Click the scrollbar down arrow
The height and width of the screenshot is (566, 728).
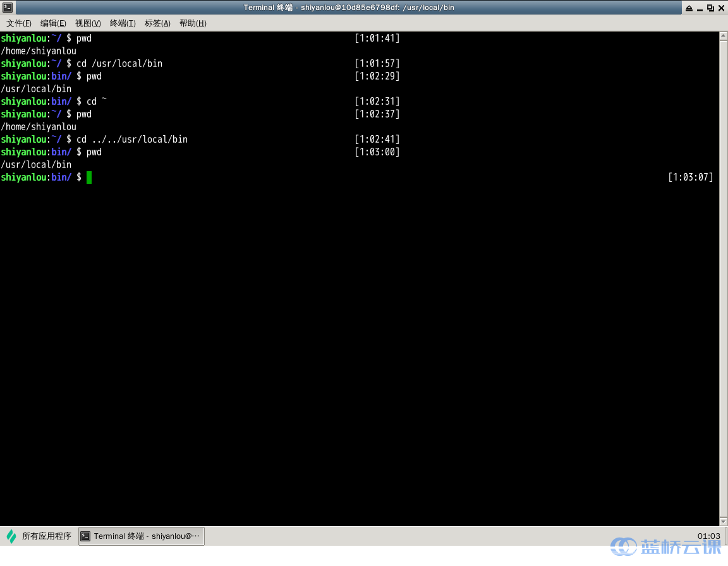click(724, 521)
